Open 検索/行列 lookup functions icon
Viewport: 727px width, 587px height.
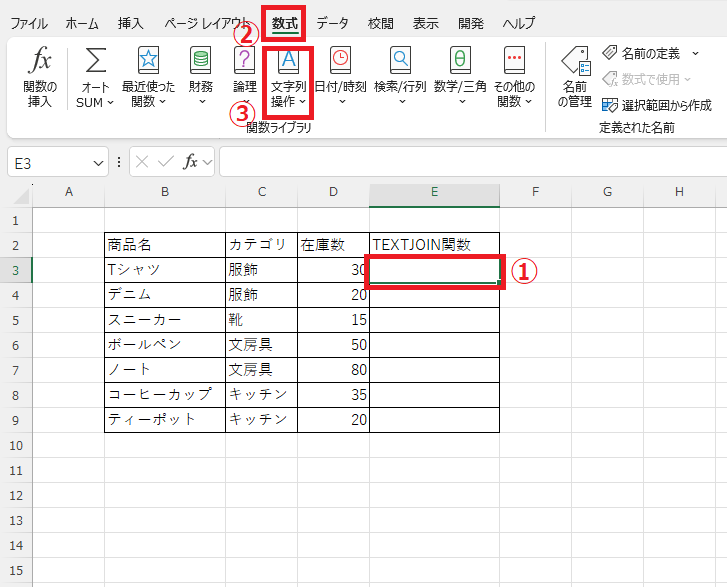(400, 61)
